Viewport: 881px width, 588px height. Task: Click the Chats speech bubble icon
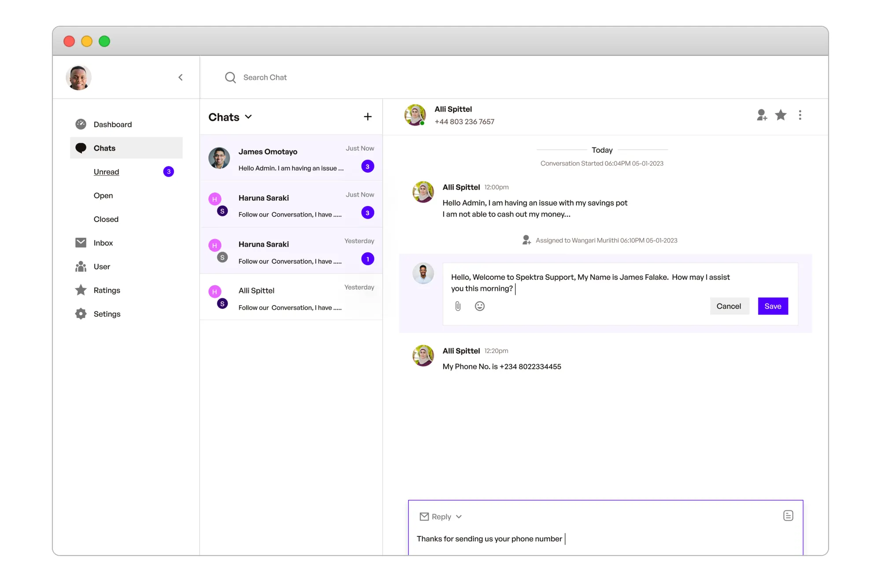click(81, 148)
